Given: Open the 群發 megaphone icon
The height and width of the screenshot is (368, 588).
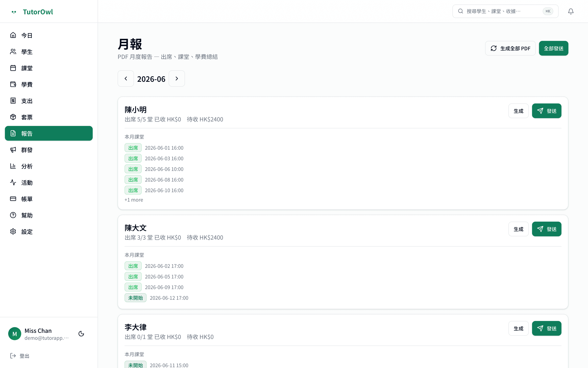Looking at the screenshot, I should point(13,150).
